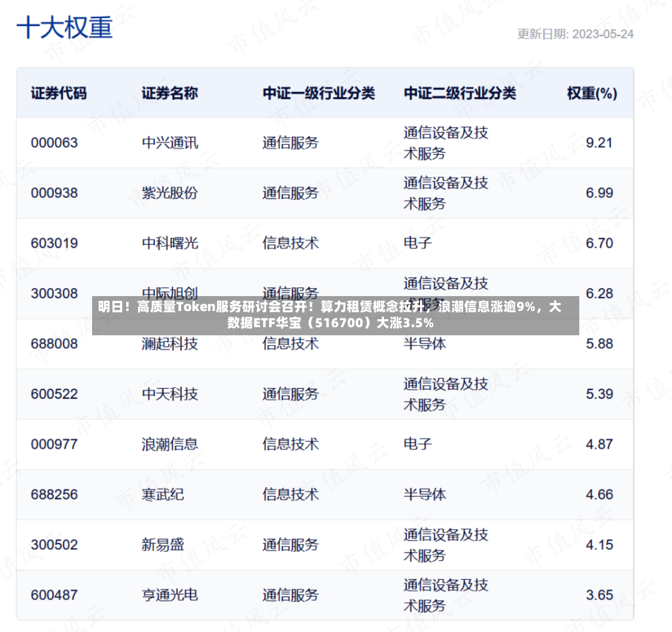Select security code 000938

point(54,193)
